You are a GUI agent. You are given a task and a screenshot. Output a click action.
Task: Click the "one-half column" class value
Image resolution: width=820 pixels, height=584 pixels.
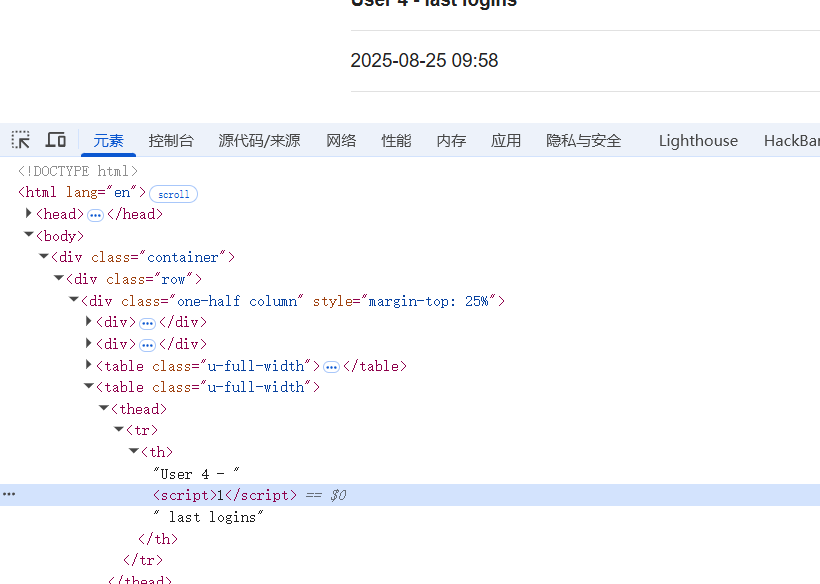click(237, 301)
